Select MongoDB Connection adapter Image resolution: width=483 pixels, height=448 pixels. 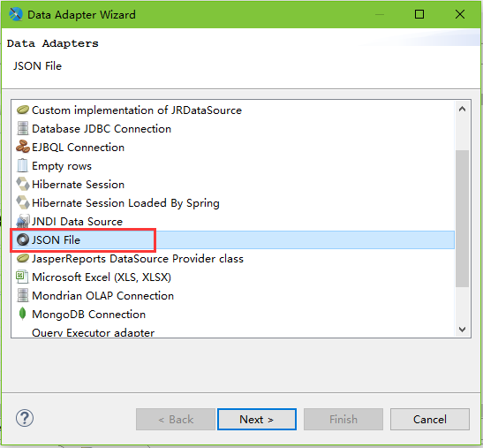click(88, 315)
